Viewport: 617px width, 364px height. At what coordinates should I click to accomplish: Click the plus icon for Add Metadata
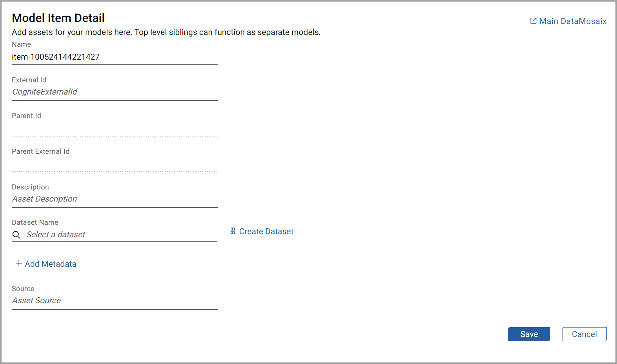tap(18, 264)
